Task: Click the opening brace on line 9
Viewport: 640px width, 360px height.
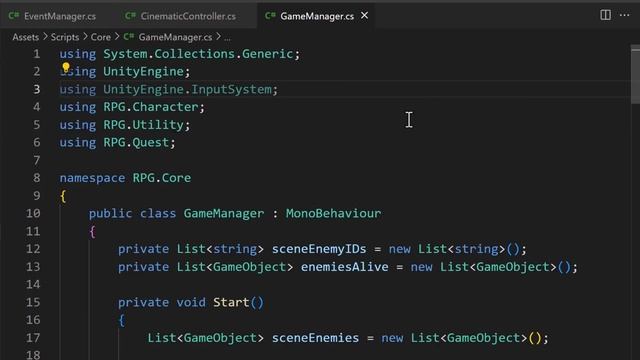Action: [x=63, y=196]
